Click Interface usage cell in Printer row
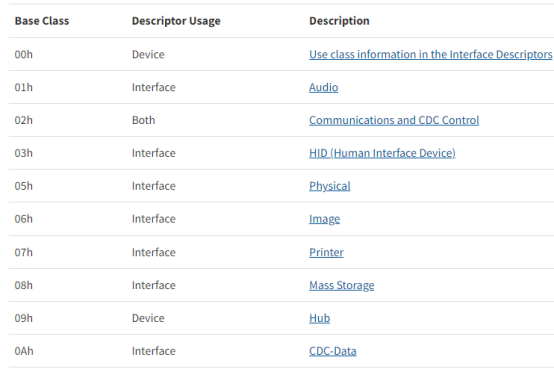Screen dimensions: 554x369 pos(154,252)
